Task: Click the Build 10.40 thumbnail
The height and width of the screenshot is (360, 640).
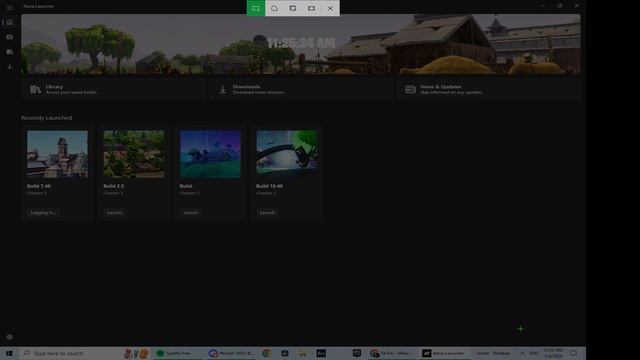Action: click(x=287, y=154)
